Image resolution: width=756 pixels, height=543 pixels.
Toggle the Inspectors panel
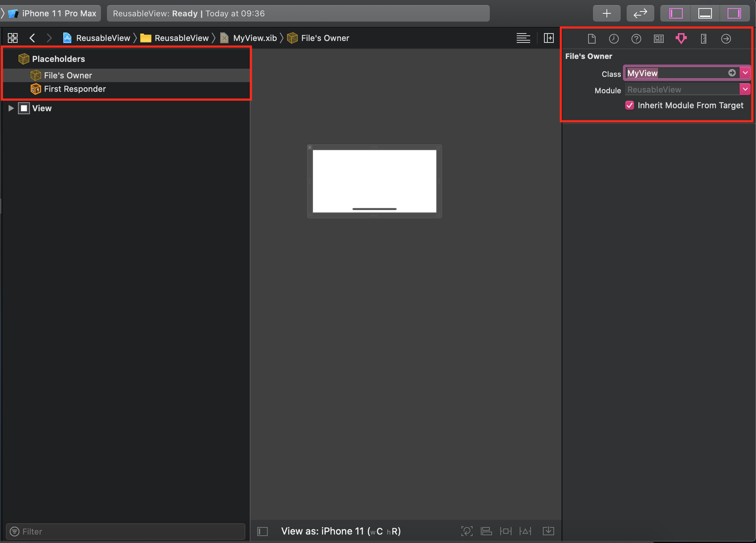coord(734,13)
